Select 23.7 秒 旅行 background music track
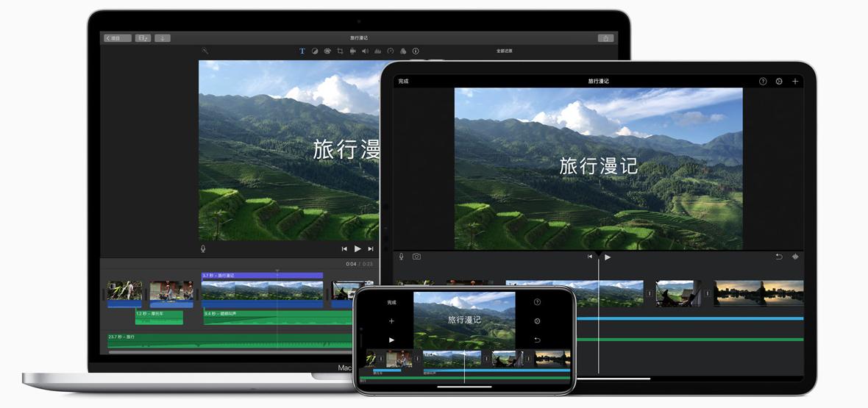The width and height of the screenshot is (868, 408). pos(230,340)
